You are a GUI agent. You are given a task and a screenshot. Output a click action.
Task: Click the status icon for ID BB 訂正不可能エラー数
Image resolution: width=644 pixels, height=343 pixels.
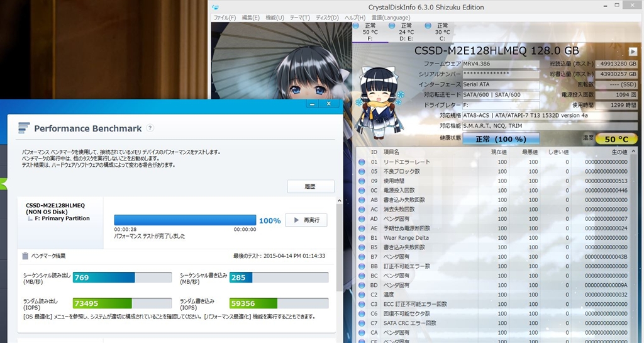click(362, 266)
